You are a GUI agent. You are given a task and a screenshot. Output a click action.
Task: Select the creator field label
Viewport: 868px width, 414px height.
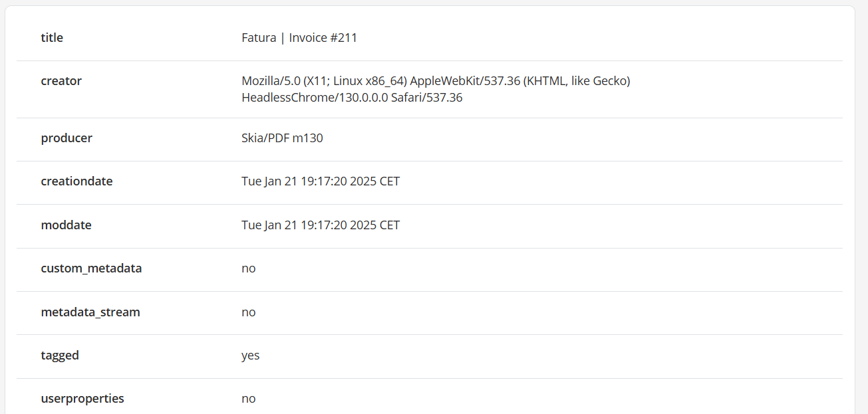[x=61, y=81]
